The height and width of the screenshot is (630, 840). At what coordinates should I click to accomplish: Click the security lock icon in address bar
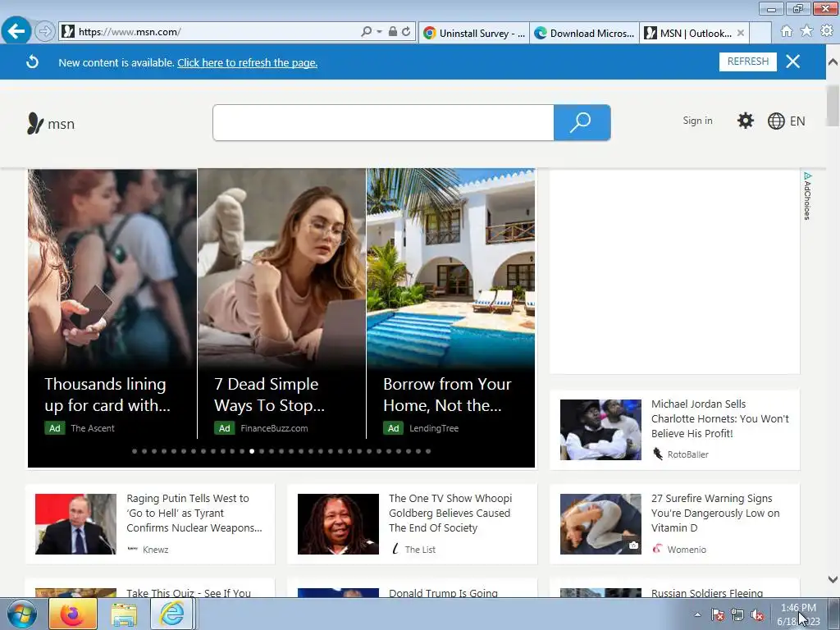[393, 32]
